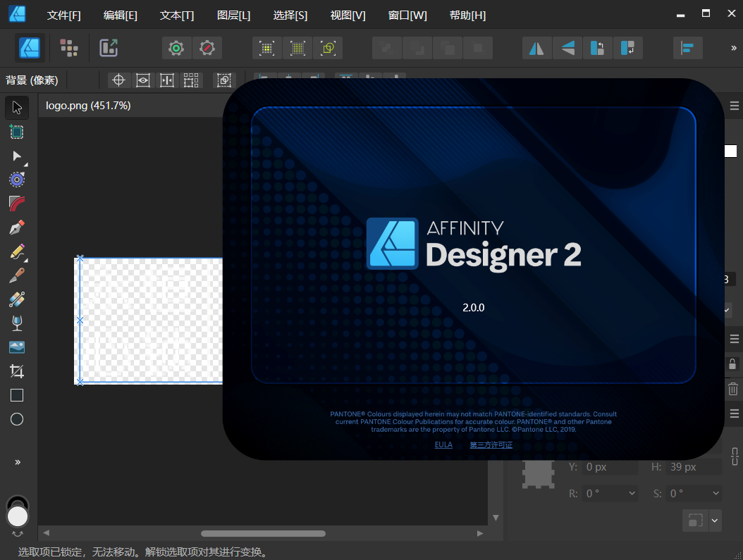Select the Ellipse tool
743x560 pixels.
click(17, 419)
